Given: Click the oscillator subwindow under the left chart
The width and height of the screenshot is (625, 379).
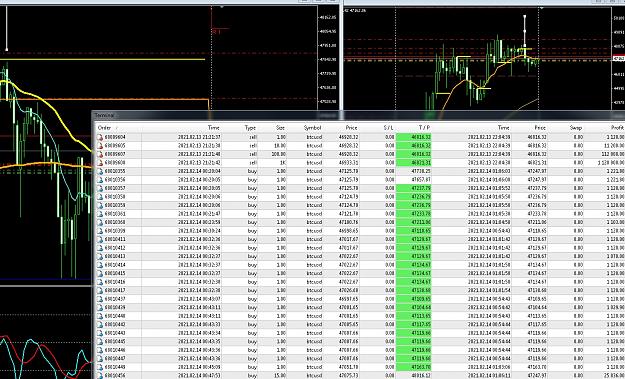Looking at the screenshot, I should [x=46, y=333].
